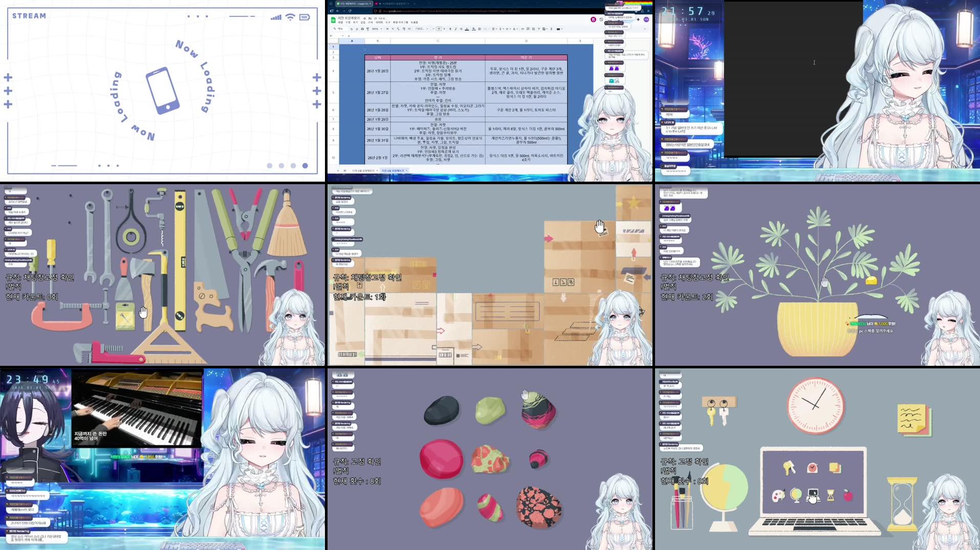Screen dimensions: 980x550
Task: Open the text color picker
Action: [x=467, y=29]
